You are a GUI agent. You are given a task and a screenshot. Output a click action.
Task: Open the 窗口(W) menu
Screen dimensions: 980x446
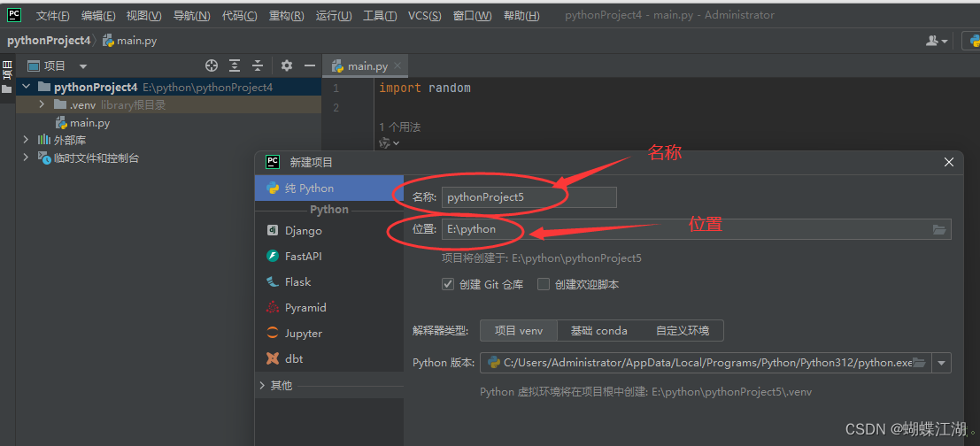pyautogui.click(x=473, y=16)
